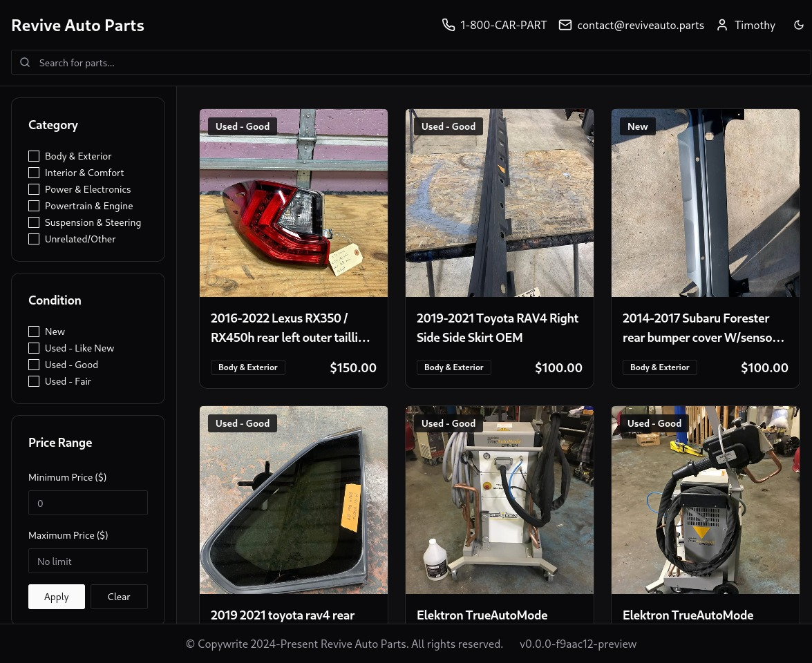Click the contact@reviveauto.parts email link
The width and height of the screenshot is (812, 663).
[641, 25]
